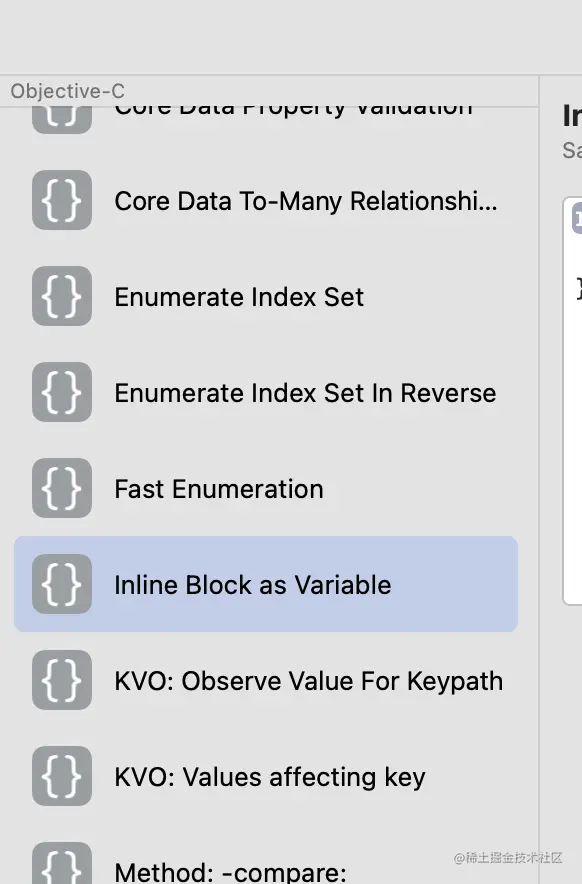Image resolution: width=582 pixels, height=884 pixels.
Task: Click the Enumerate Index Set snippet icon
Action: pyautogui.click(x=62, y=296)
